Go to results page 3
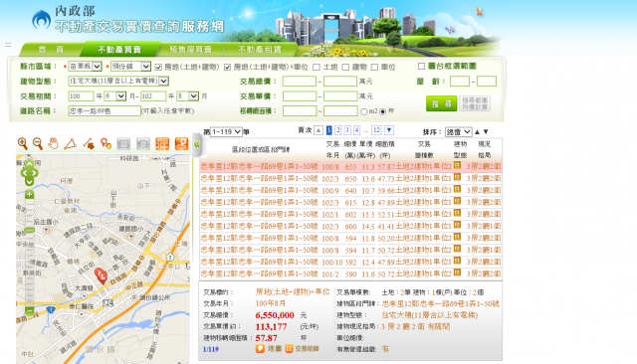Viewport: 637px width, 364px height. tap(347, 130)
